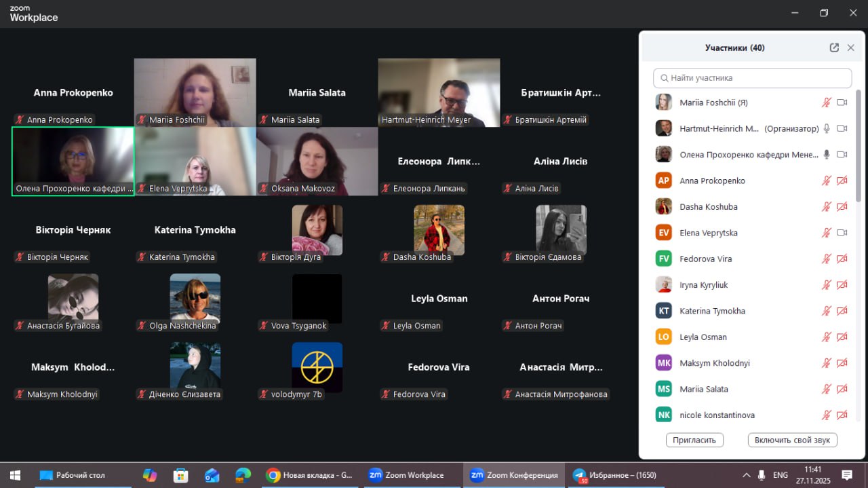Click Katerina Tymokha muted mic icon in list

(826, 311)
